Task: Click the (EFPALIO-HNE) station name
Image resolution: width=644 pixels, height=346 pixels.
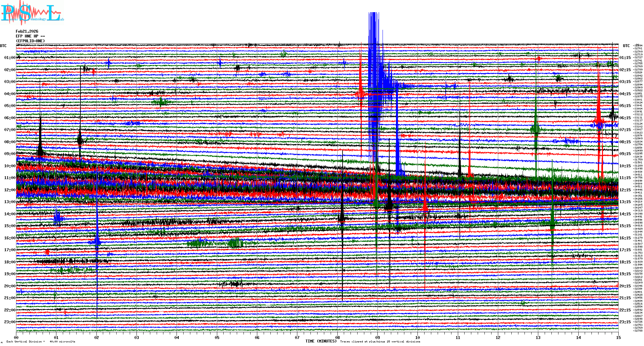Action: (30, 41)
